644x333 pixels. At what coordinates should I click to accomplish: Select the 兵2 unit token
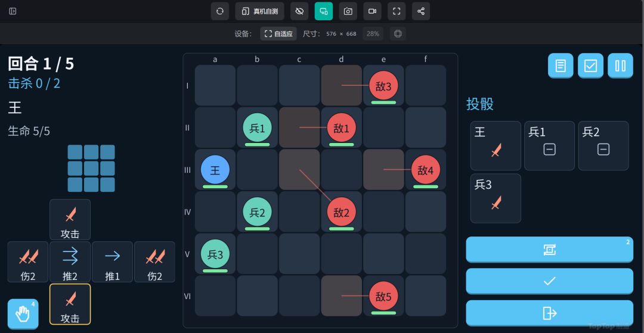click(x=257, y=211)
